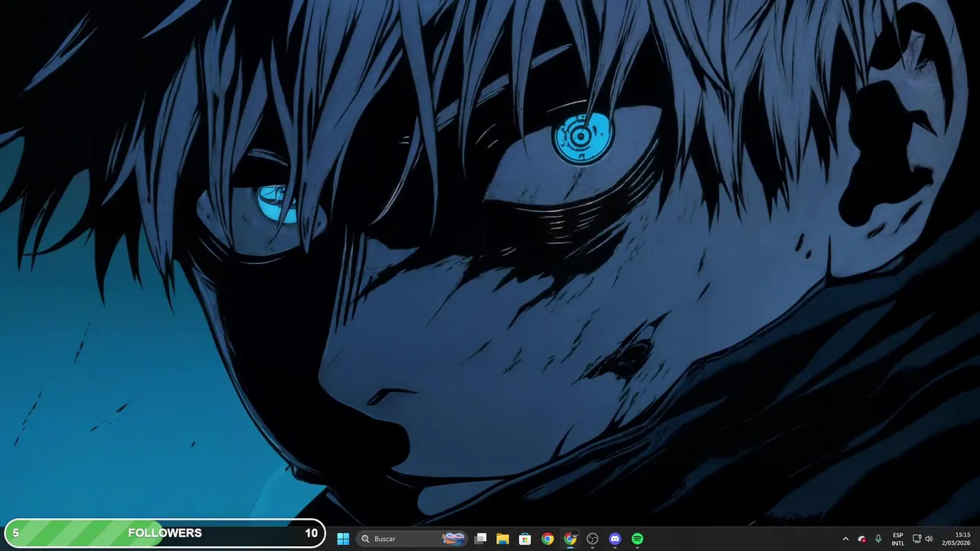Viewport: 980px width, 551px height.
Task: Open network settings tray icon
Action: tap(917, 539)
